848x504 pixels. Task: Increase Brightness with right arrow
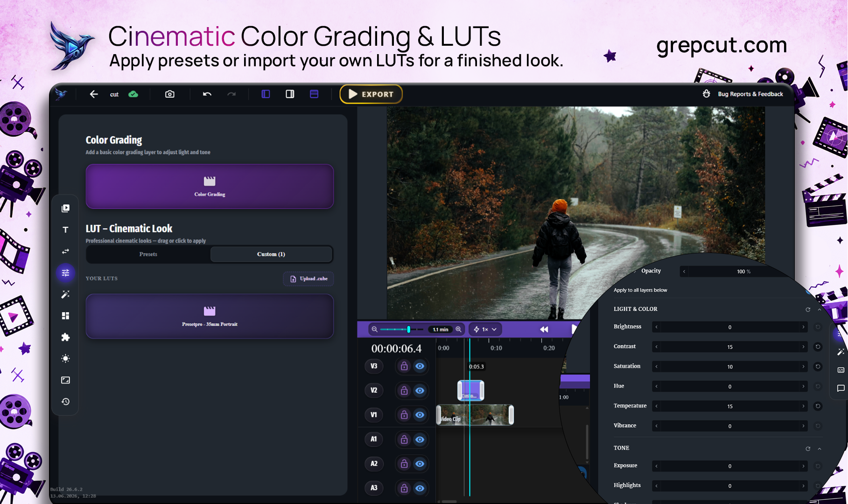pos(803,327)
